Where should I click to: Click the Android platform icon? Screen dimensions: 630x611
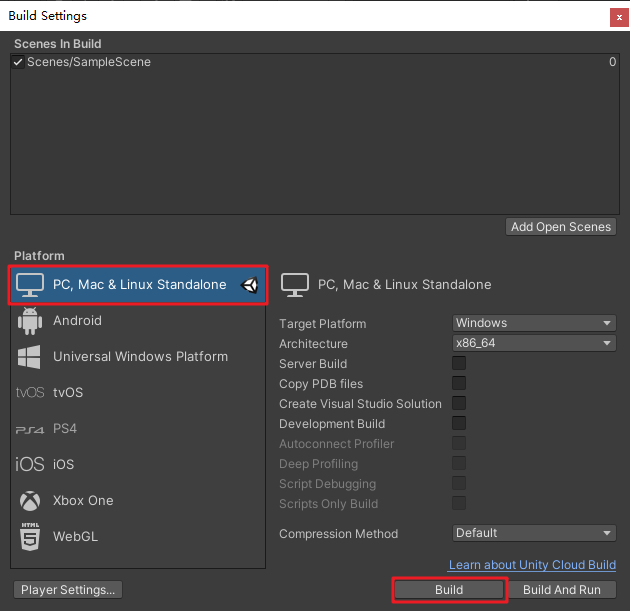pyautogui.click(x=30, y=321)
